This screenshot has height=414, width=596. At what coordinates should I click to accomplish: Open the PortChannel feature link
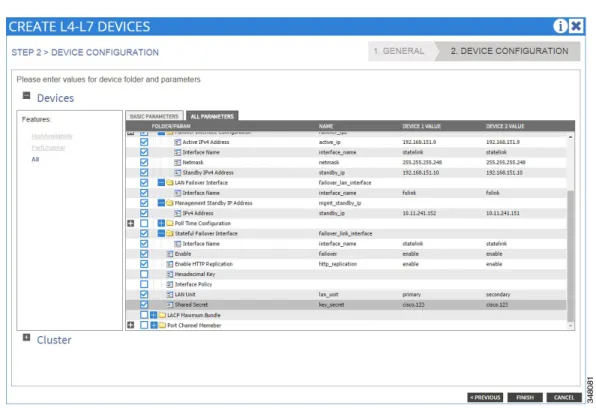(x=48, y=148)
